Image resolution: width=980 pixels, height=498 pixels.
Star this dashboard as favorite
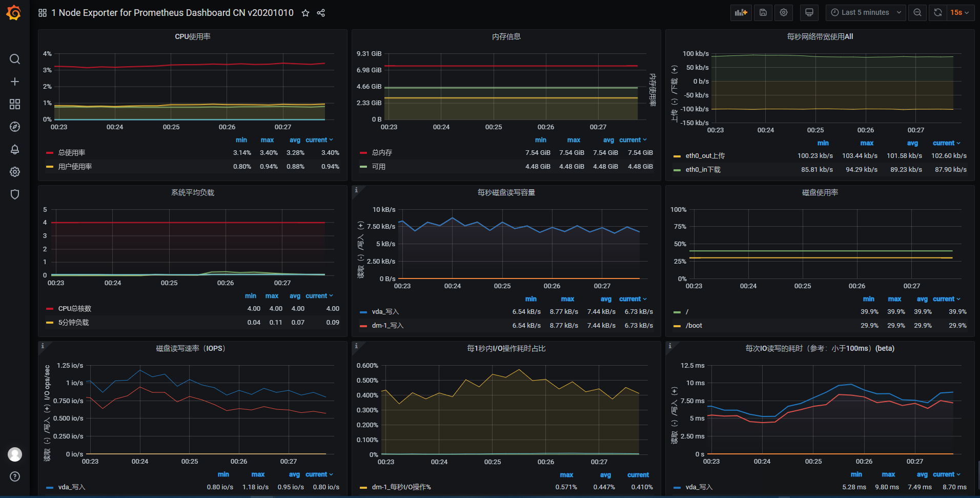coord(305,13)
